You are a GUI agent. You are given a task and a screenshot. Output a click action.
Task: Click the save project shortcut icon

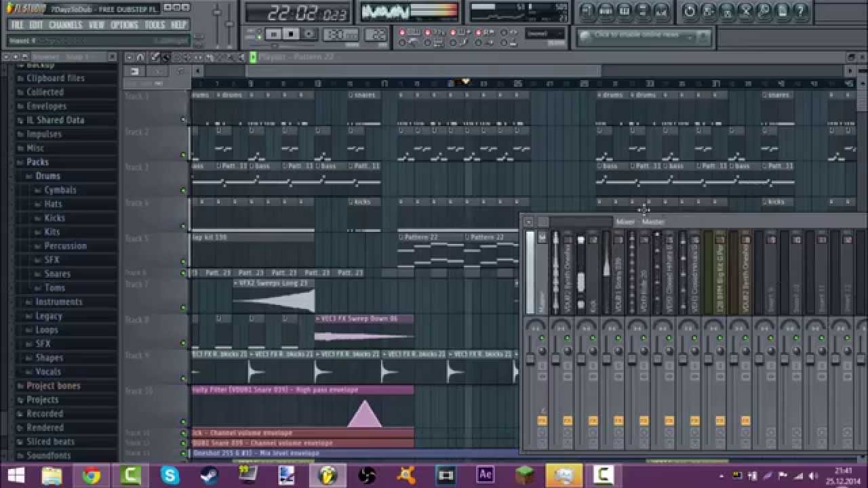coord(708,12)
